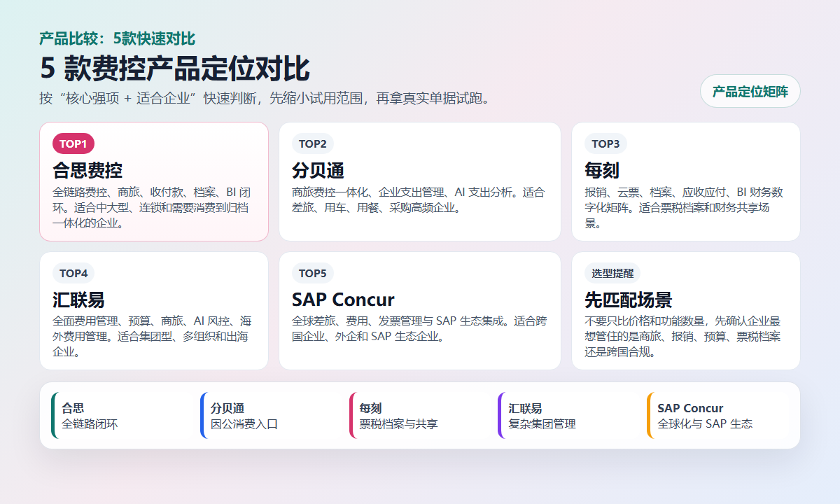This screenshot has width=840, height=504.
Task: Click description starting 全面费用管理、预算
Action: click(152, 337)
